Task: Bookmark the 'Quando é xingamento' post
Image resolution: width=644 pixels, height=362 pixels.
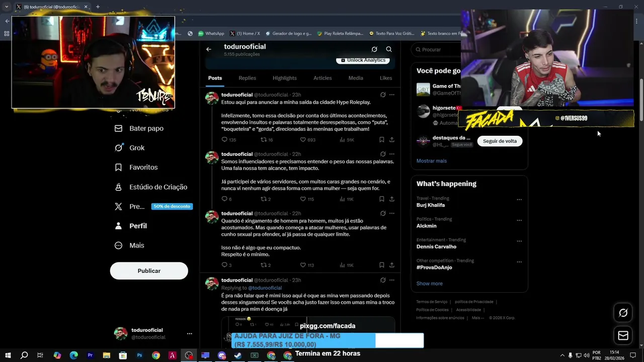Action: click(x=382, y=265)
